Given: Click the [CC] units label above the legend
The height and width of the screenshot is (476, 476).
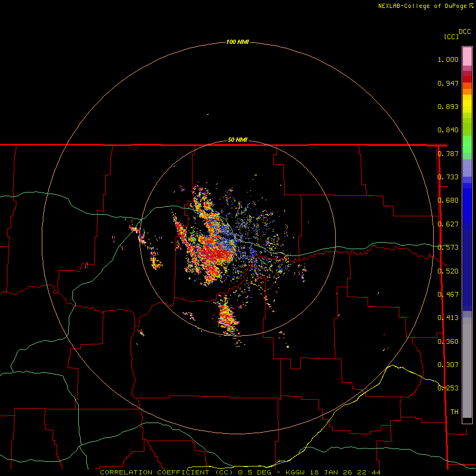Looking at the screenshot, I should pyautogui.click(x=451, y=36).
